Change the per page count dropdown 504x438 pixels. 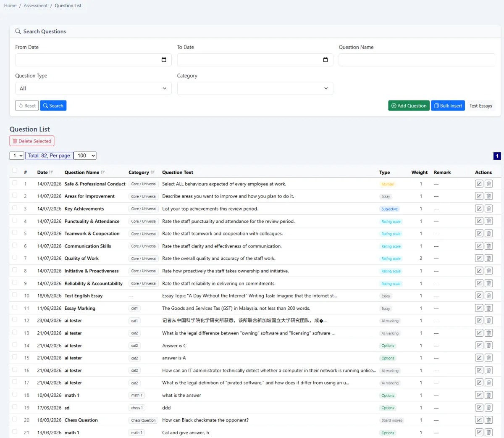point(85,156)
